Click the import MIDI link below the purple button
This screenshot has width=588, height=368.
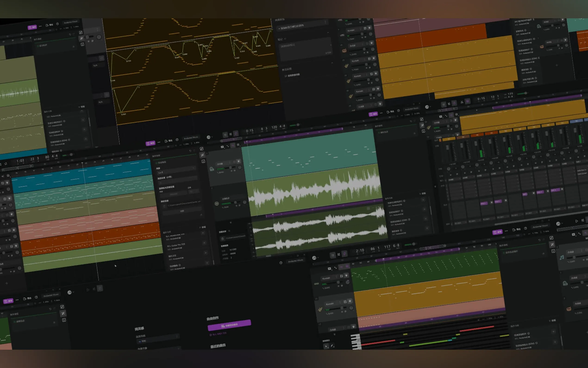(218, 334)
